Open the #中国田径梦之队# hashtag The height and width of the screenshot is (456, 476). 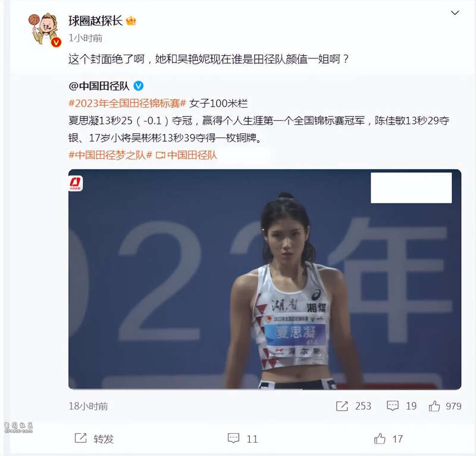[110, 155]
